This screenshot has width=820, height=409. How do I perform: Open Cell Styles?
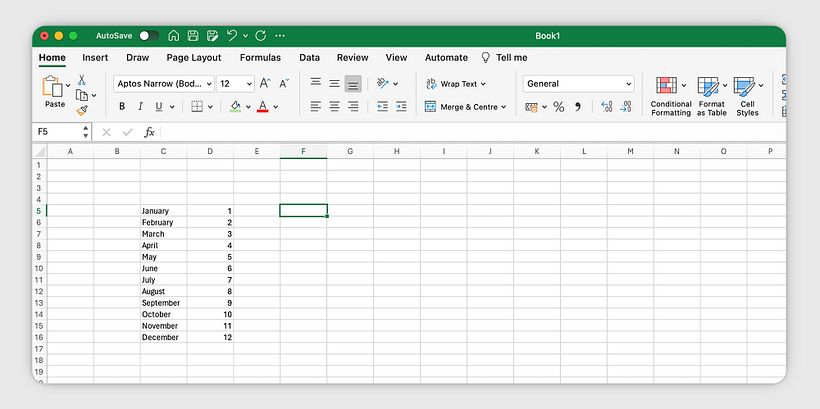[747, 97]
